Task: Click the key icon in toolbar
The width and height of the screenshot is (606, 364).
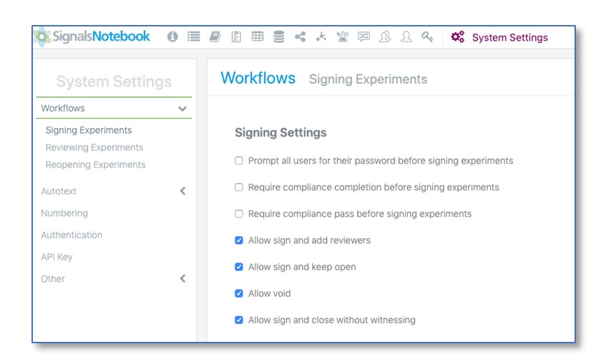Action: click(x=427, y=37)
